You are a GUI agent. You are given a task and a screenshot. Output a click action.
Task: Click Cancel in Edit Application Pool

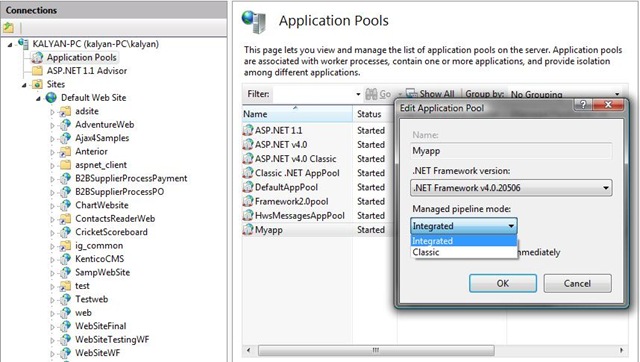[577, 283]
